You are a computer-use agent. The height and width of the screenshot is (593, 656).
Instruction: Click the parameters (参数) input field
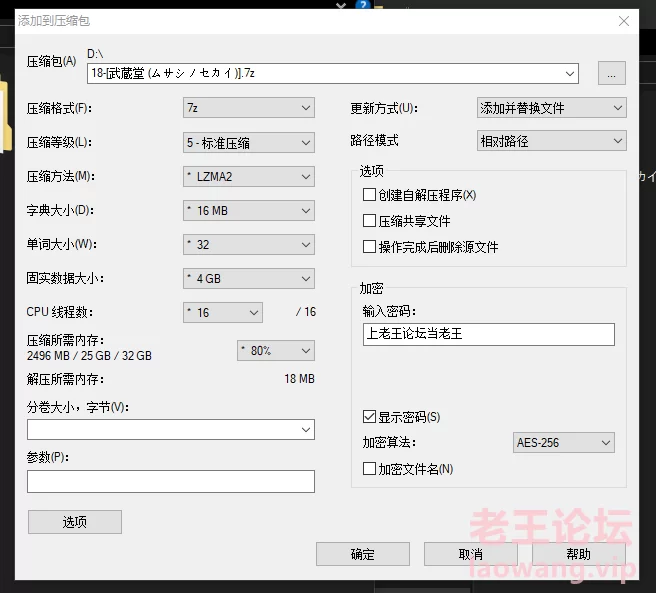(x=171, y=481)
